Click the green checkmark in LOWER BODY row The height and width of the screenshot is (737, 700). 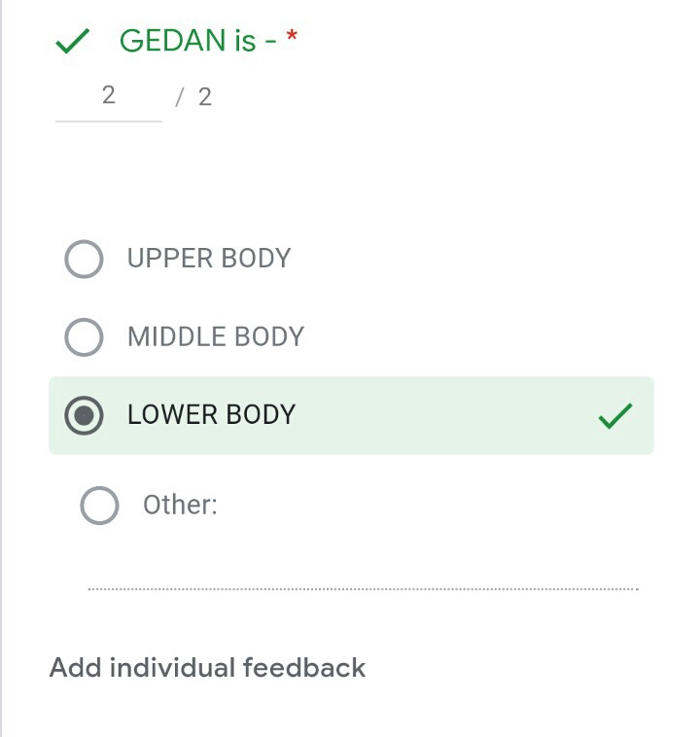pyautogui.click(x=614, y=416)
